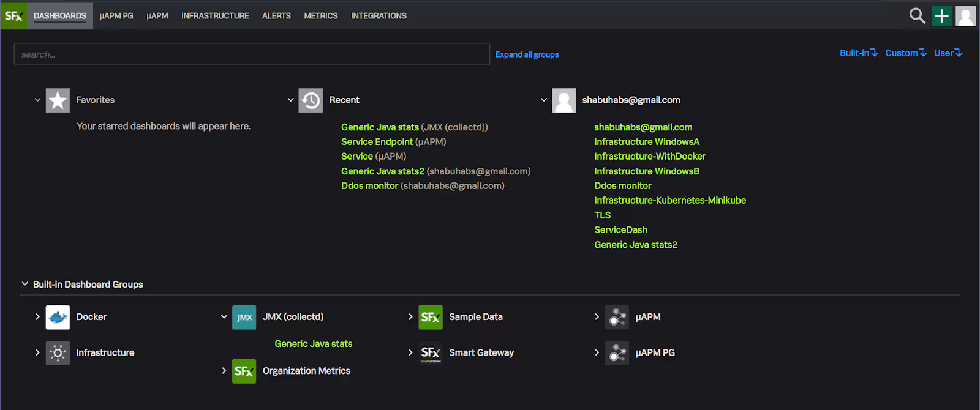Click the SFx logo home icon
980x410 pixels.
coord(13,16)
